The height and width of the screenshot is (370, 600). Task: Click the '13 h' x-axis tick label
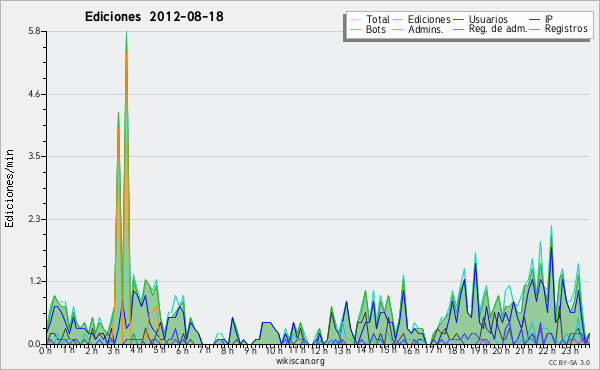coord(341,351)
